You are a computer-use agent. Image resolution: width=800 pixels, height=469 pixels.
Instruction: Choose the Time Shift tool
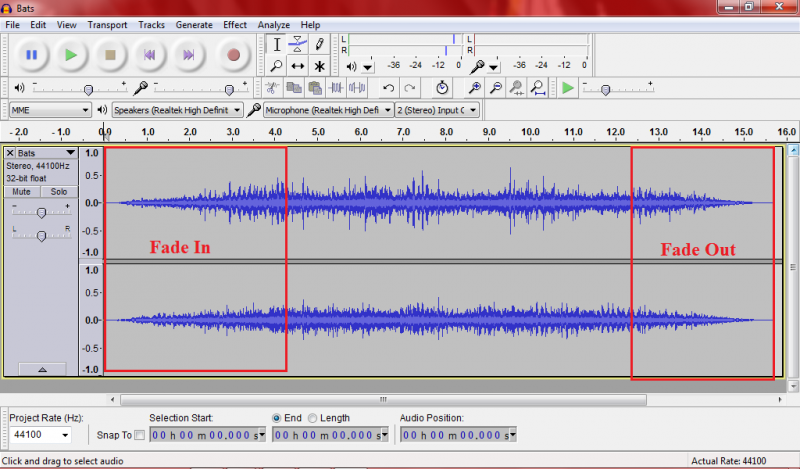298,66
